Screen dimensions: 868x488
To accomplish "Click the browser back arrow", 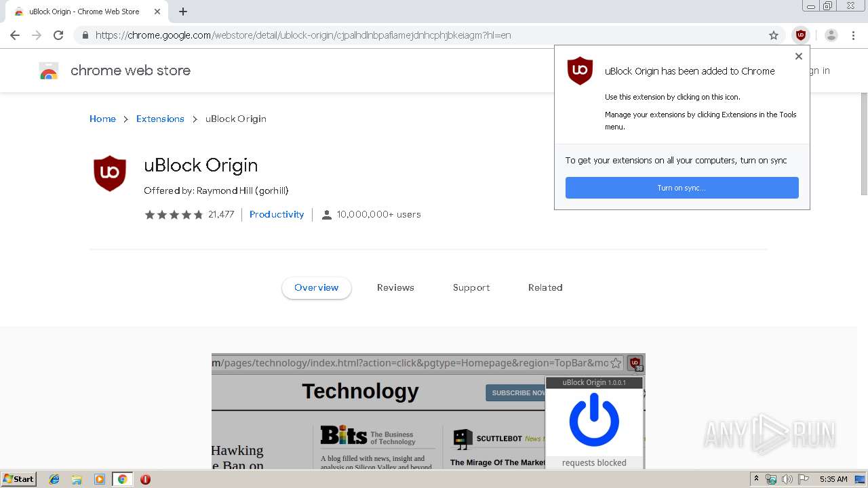I will 15,35.
